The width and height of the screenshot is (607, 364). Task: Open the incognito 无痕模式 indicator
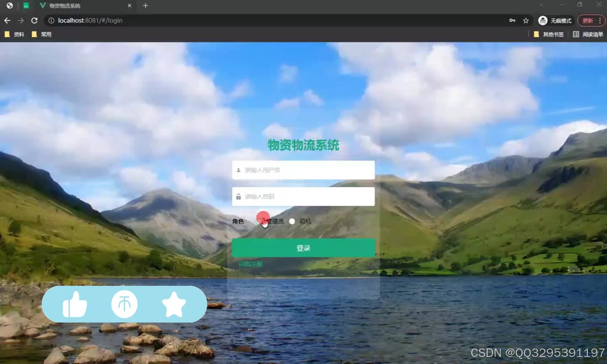(x=555, y=21)
